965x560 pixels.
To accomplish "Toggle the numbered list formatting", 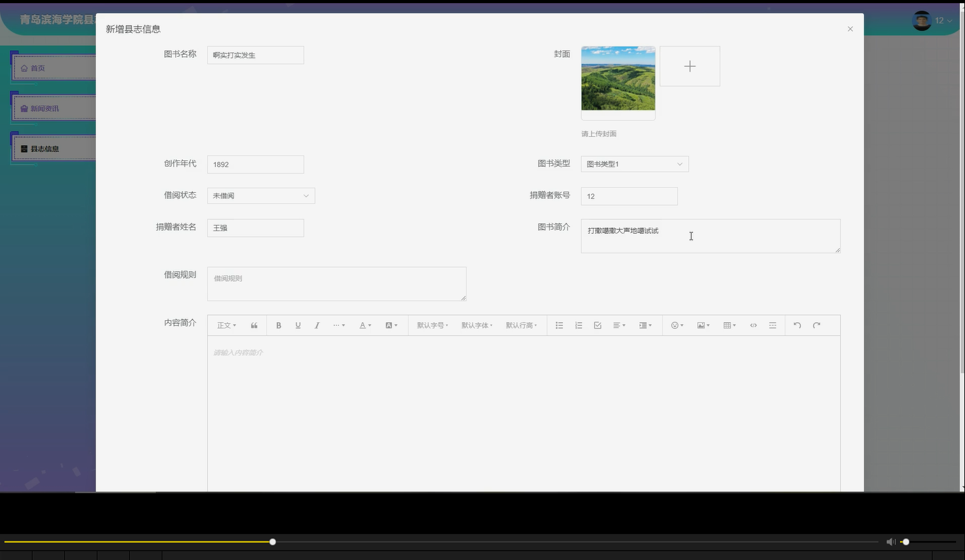I will click(x=578, y=325).
